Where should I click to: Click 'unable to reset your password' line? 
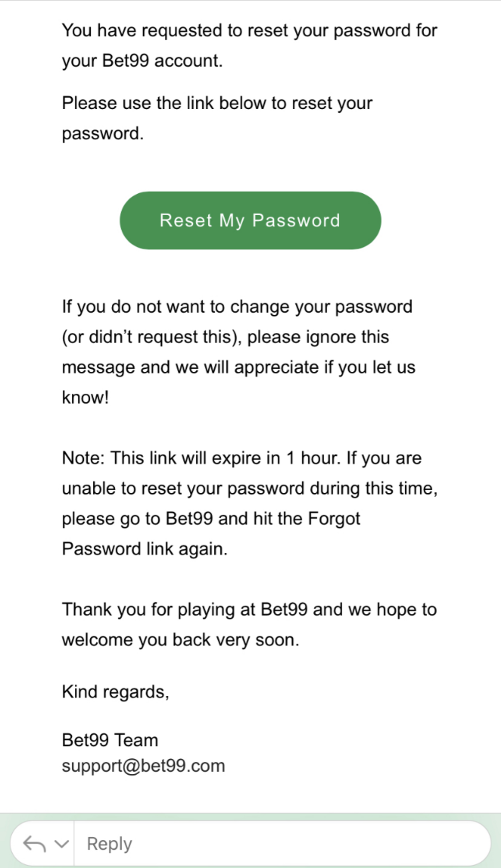[x=250, y=488]
